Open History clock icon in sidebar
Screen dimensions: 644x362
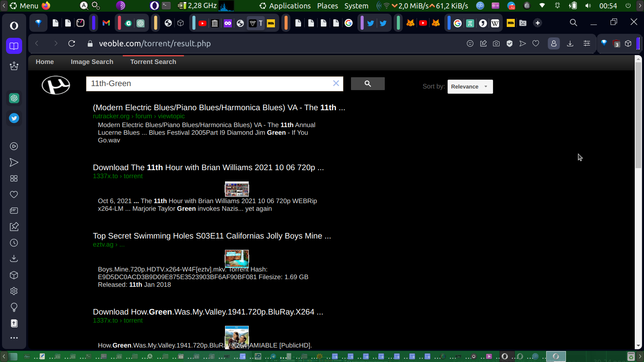click(x=14, y=243)
